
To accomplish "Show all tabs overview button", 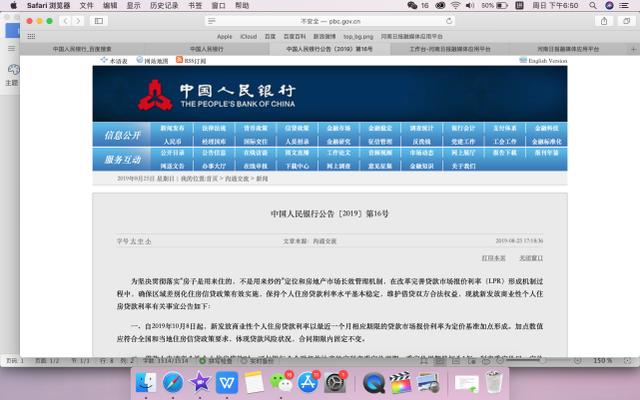I will pos(627,21).
